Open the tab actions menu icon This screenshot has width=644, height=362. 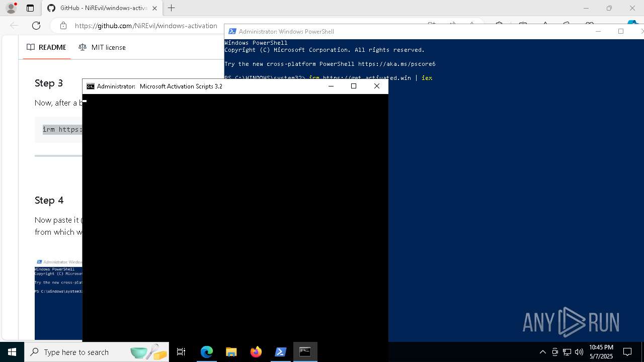(x=30, y=8)
